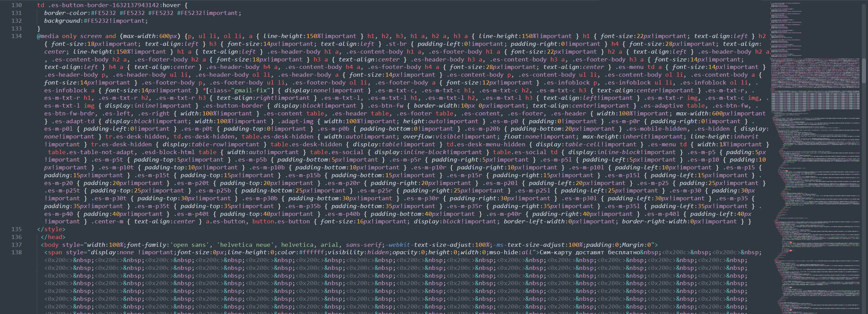Click line number 133 in the gutter
This screenshot has height=314, width=868.
tap(17, 29)
